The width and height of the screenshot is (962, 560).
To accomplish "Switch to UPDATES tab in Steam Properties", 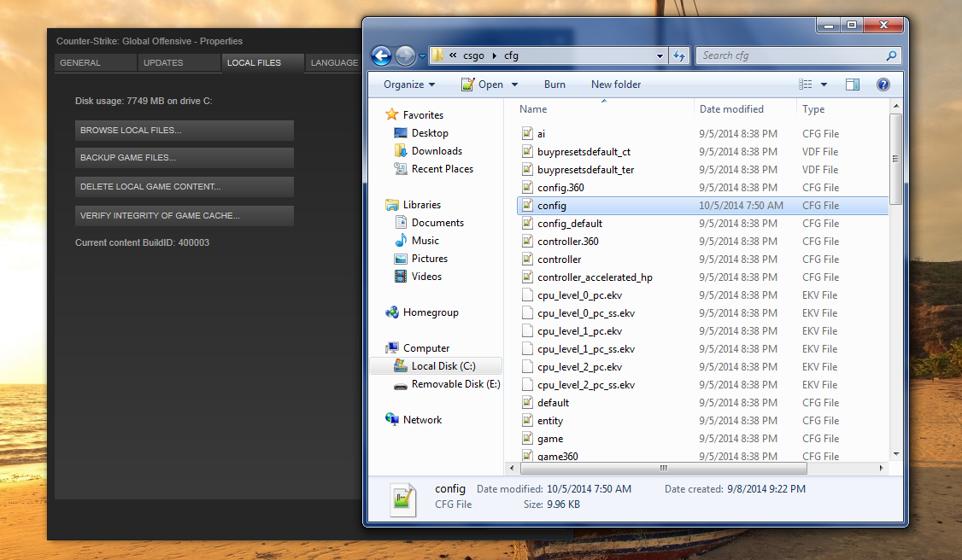I will (179, 62).
